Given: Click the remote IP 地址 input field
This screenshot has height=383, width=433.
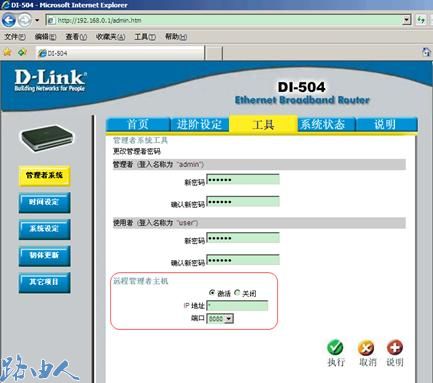Looking at the screenshot, I should click(237, 306).
